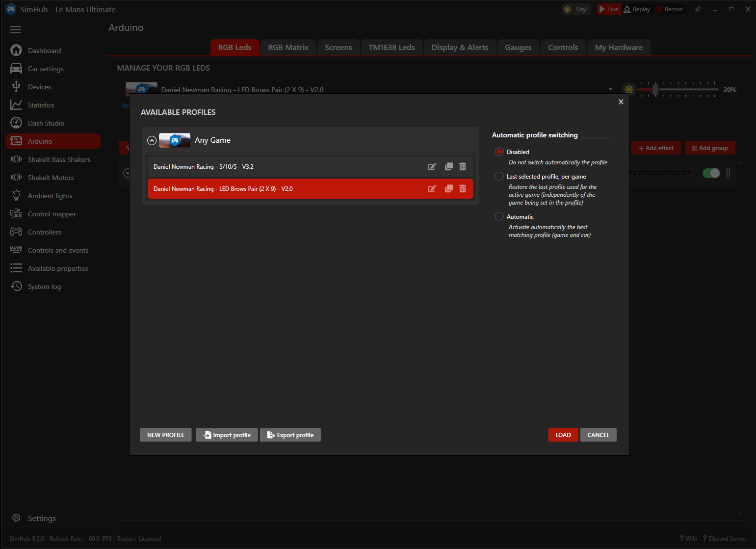756x549 pixels.
Task: Load the selected profile
Action: click(563, 435)
